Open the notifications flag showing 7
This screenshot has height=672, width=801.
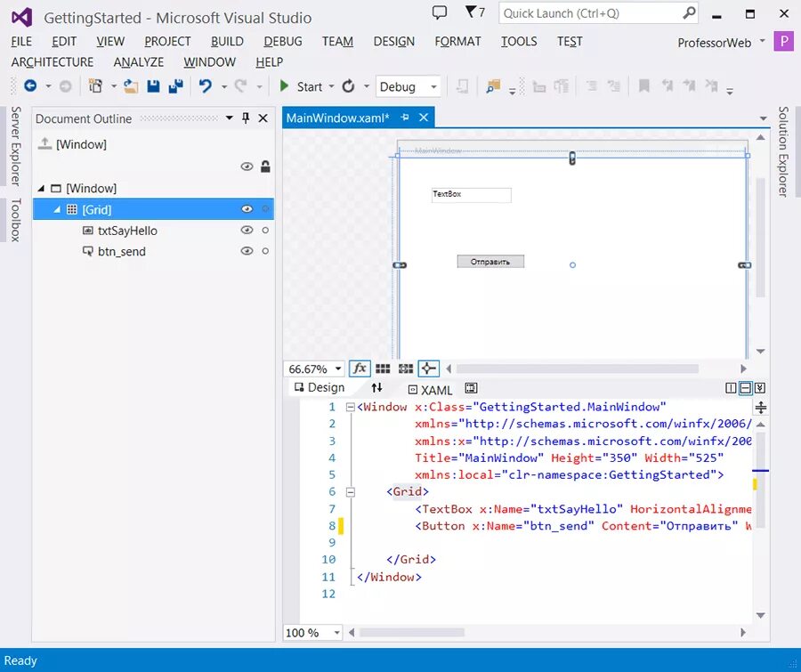click(475, 12)
